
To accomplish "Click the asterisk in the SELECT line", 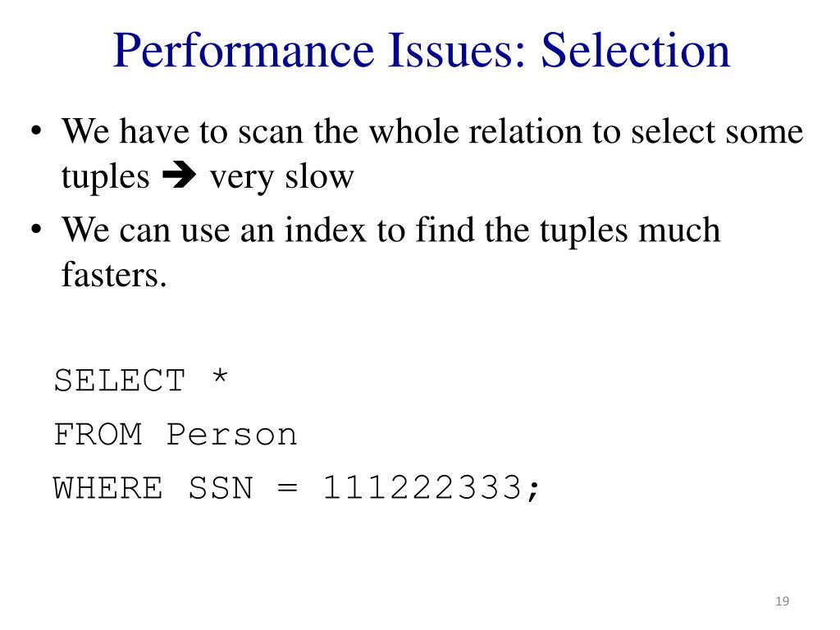I will coord(220,376).
